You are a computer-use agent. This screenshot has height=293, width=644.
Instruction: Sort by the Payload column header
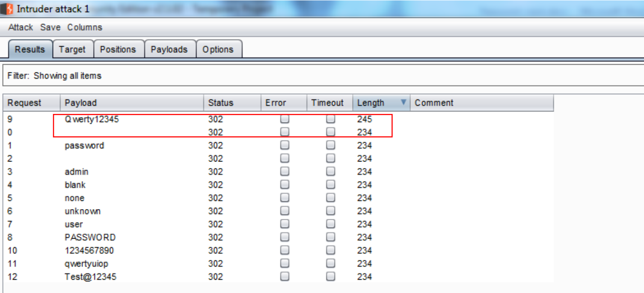click(132, 103)
